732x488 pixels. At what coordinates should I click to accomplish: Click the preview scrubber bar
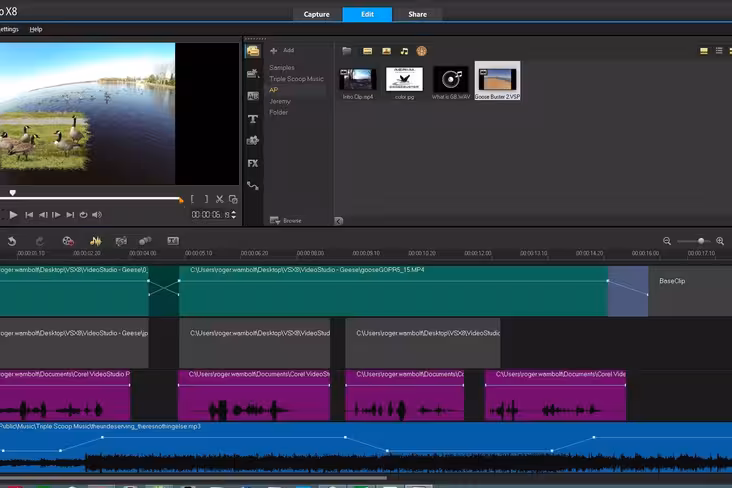pyautogui.click(x=90, y=199)
